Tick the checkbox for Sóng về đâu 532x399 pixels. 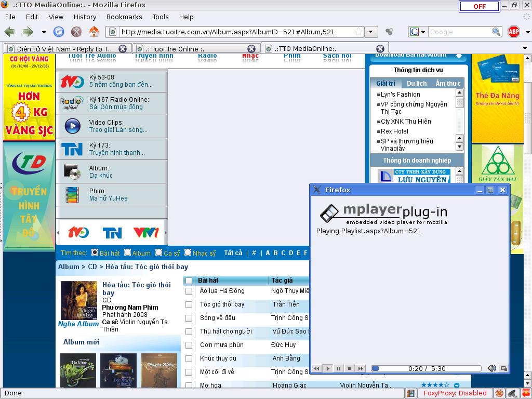pos(189,318)
